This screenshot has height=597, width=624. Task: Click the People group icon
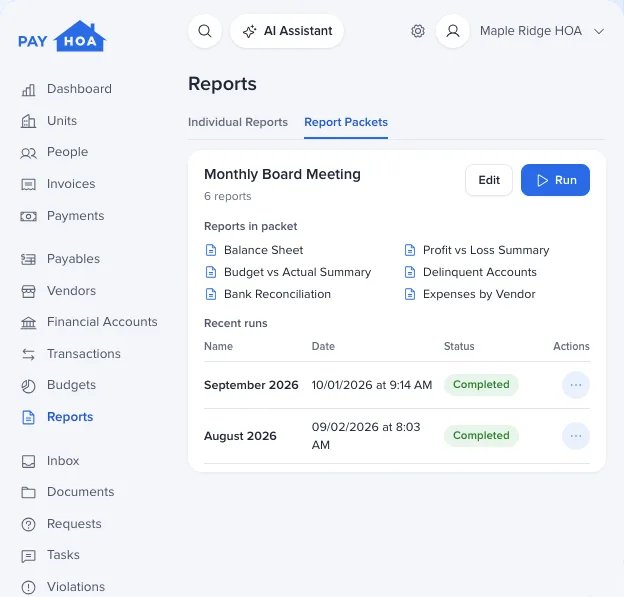click(28, 153)
